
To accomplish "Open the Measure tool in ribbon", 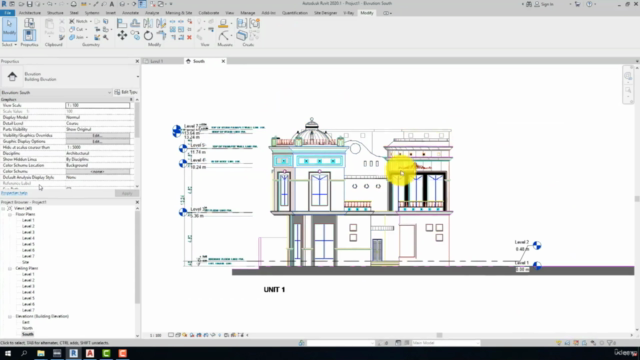I will (223, 23).
